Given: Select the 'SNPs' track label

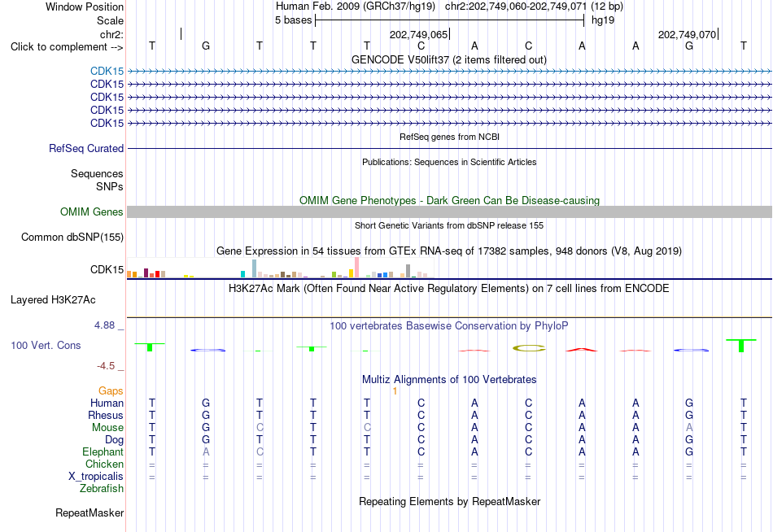Looking at the screenshot, I should pyautogui.click(x=110, y=186).
